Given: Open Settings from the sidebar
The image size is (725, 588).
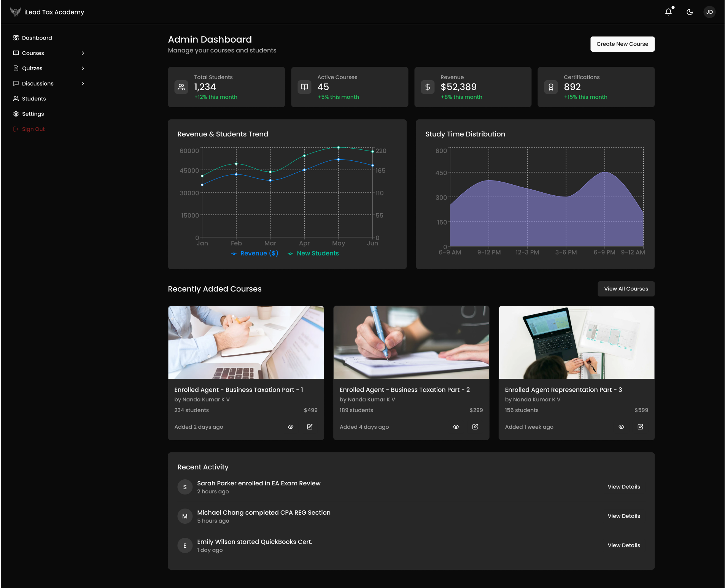Looking at the screenshot, I should coord(33,114).
